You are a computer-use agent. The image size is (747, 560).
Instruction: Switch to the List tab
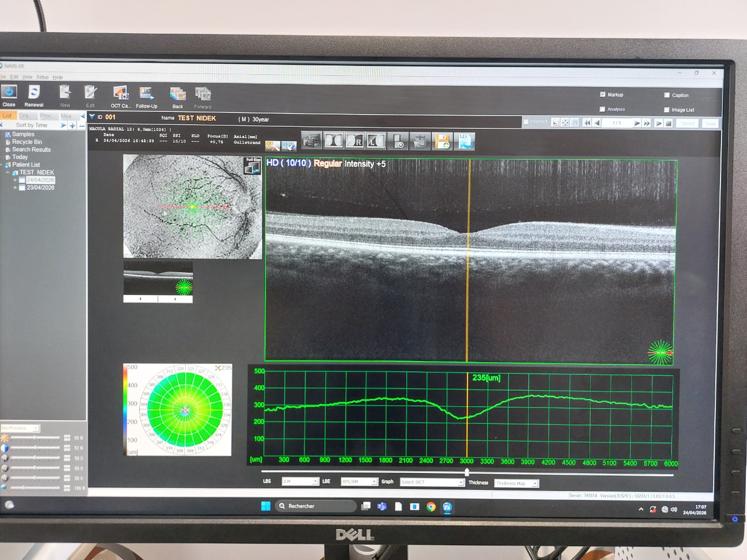click(x=8, y=116)
